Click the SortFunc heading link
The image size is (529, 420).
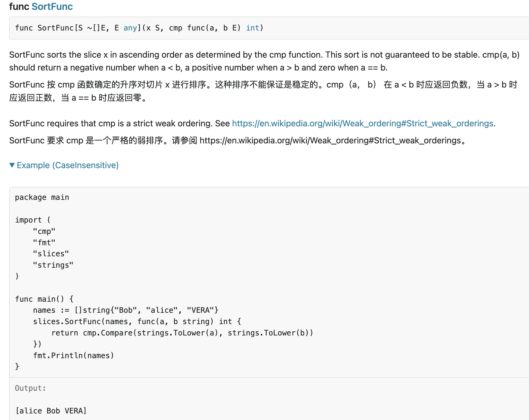point(52,7)
